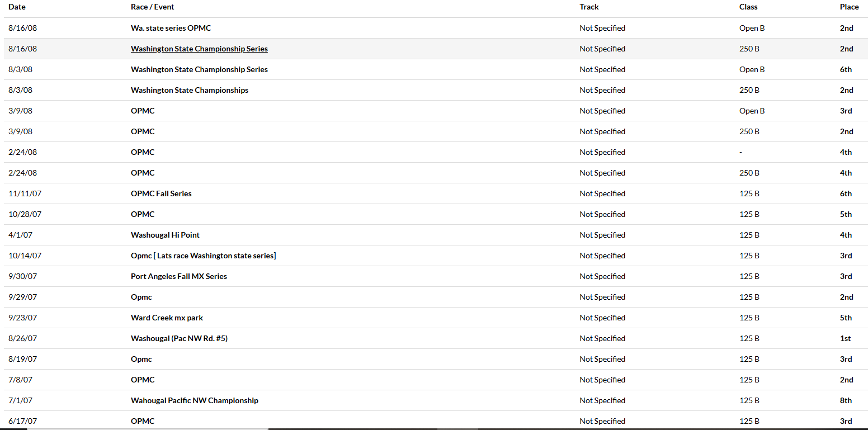Click the 'Place' column header
The height and width of the screenshot is (430, 868).
pyautogui.click(x=849, y=7)
